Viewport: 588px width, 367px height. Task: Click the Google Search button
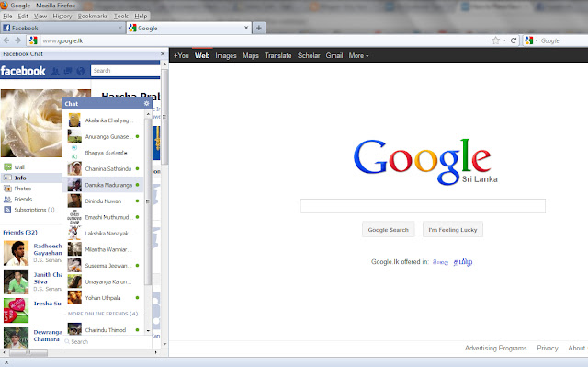tap(388, 230)
